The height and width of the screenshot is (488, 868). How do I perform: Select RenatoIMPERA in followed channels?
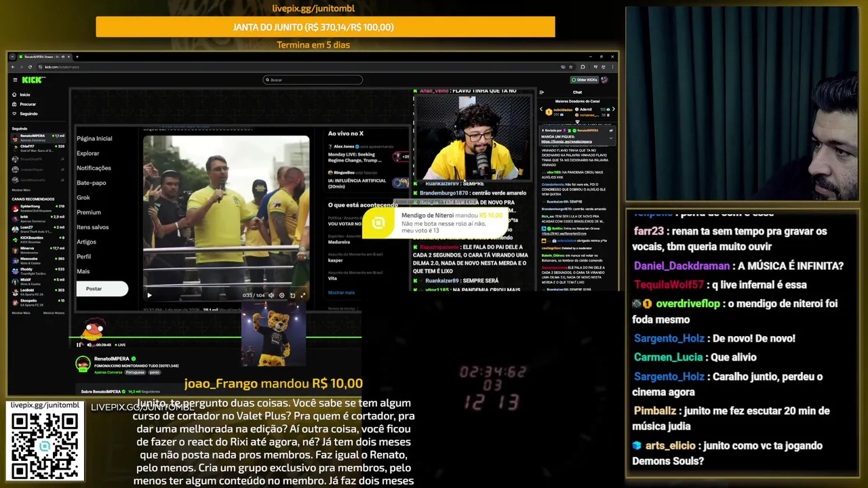click(39, 137)
